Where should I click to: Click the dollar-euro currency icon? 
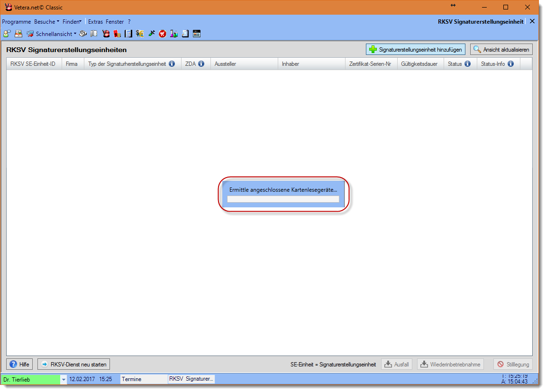(140, 34)
